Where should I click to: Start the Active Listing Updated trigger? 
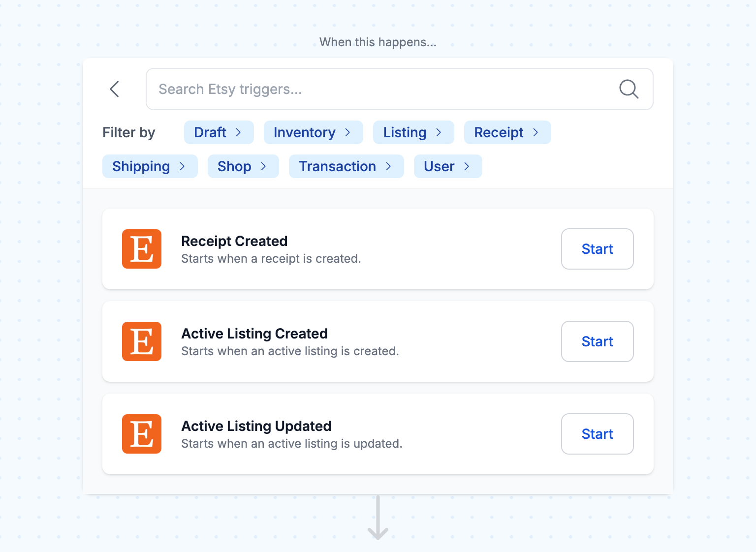(597, 434)
